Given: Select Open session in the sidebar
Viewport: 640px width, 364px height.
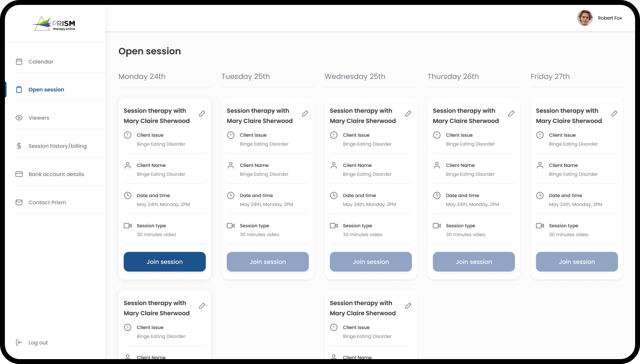Looking at the screenshot, I should [x=46, y=90].
